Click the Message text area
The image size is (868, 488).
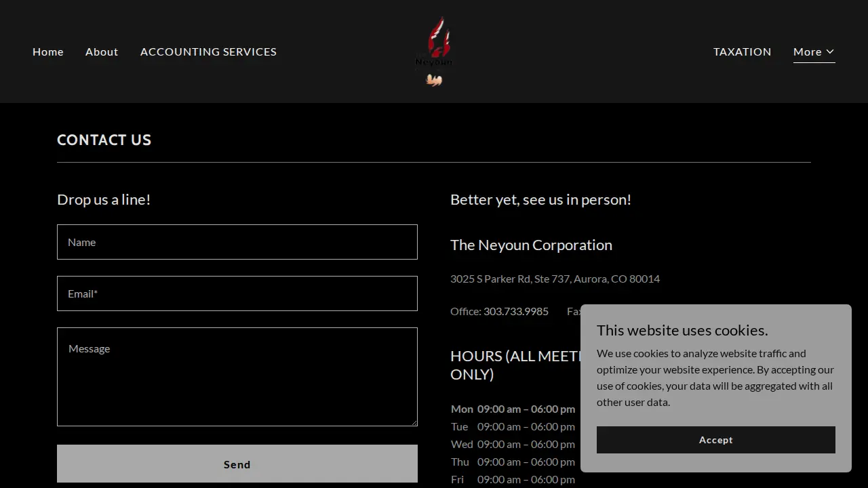[x=237, y=377]
